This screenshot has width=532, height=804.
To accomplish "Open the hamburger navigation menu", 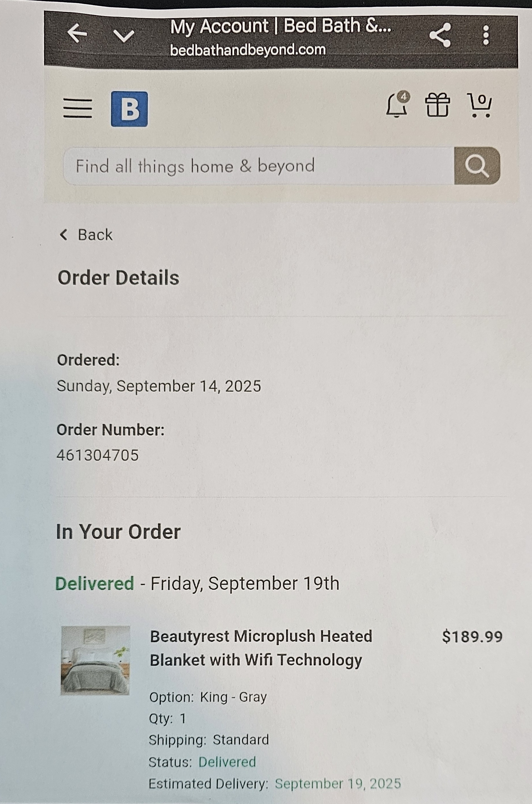I will [78, 108].
